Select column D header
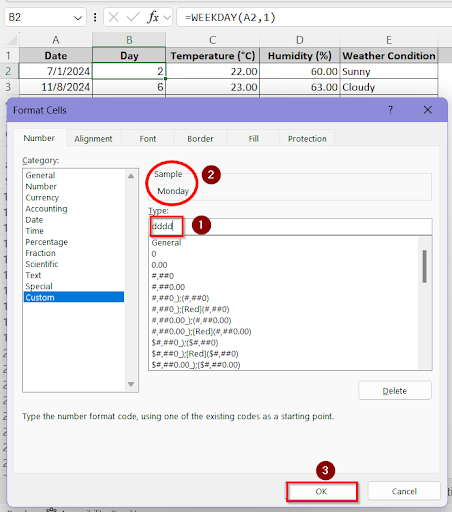Screen dimensions: 452x512 click(x=300, y=40)
